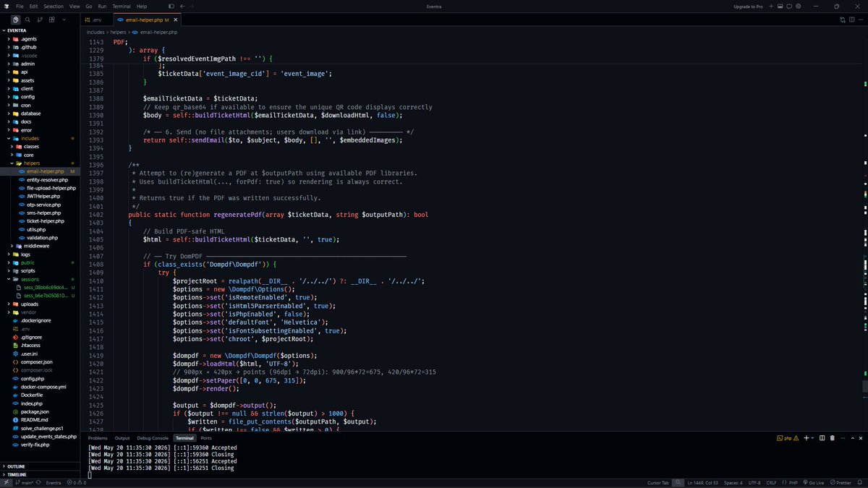
Task: Click the helpers breadcrumb segment
Action: pos(119,32)
